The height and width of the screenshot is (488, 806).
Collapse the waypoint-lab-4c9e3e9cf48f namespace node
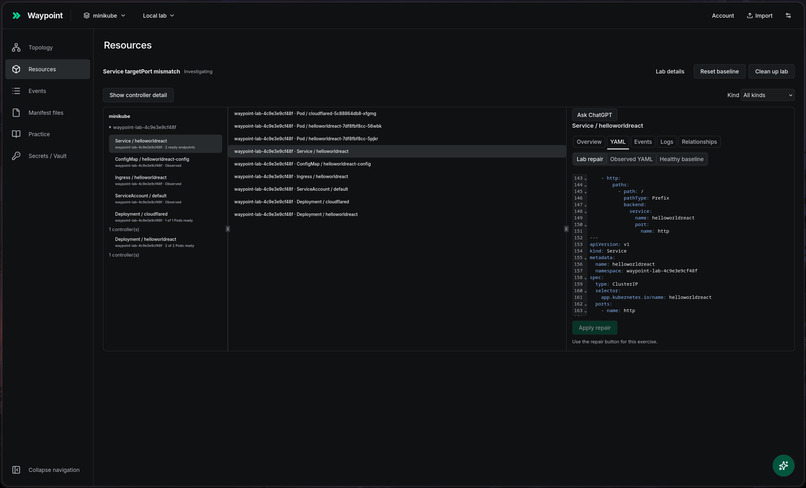coord(110,127)
